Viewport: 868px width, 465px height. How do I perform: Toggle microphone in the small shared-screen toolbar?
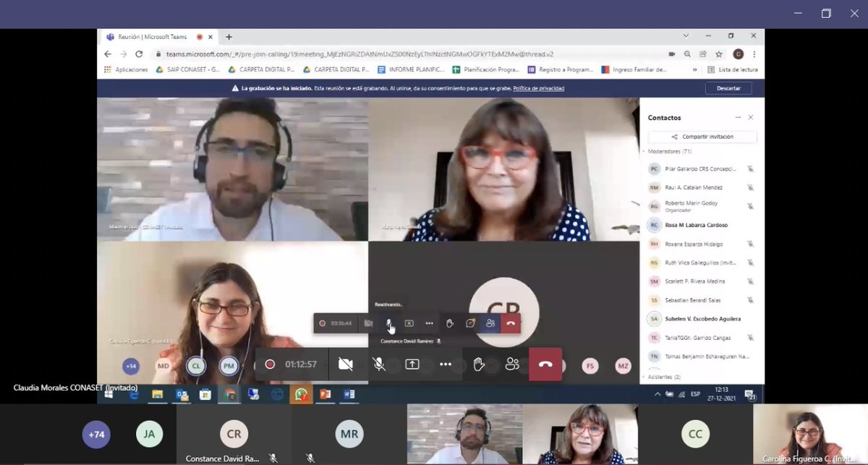(x=388, y=323)
